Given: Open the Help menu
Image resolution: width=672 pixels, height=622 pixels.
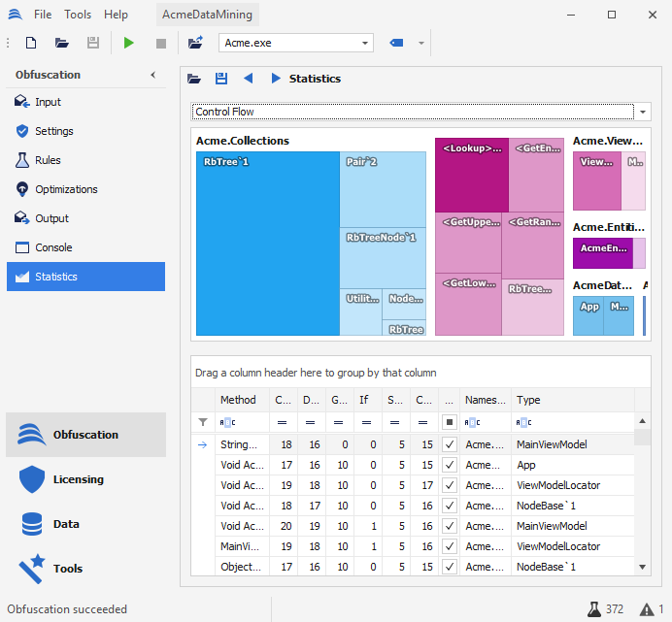Looking at the screenshot, I should [x=116, y=15].
